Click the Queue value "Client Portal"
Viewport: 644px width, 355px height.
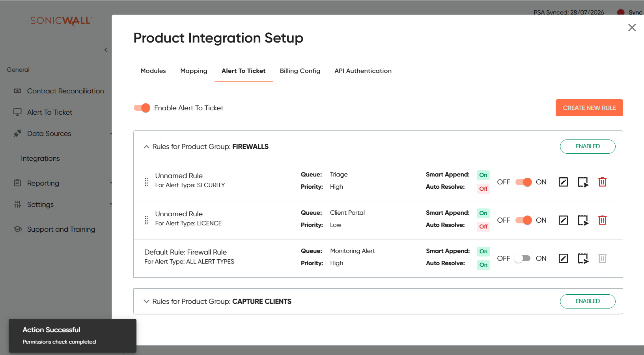point(347,213)
